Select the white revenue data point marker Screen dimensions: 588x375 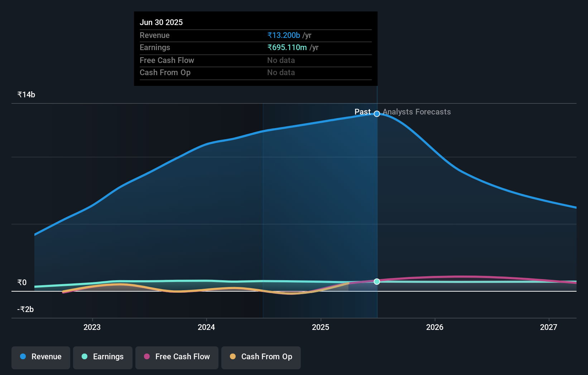pyautogui.click(x=376, y=114)
